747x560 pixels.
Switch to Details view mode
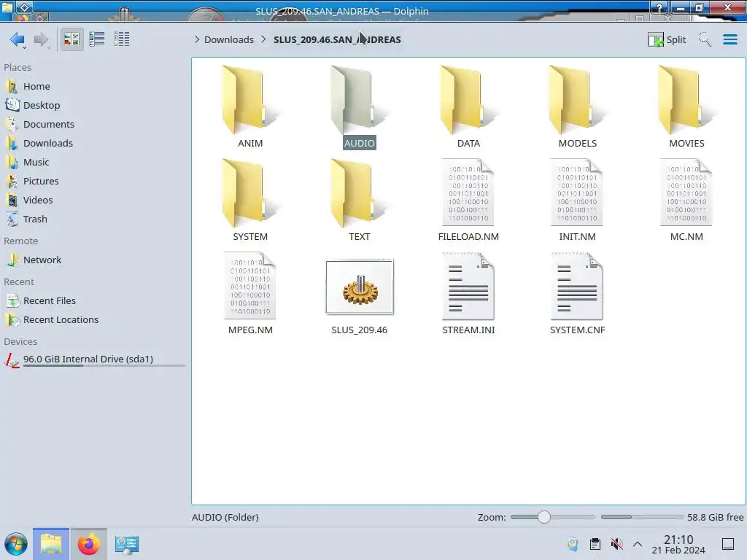point(122,39)
